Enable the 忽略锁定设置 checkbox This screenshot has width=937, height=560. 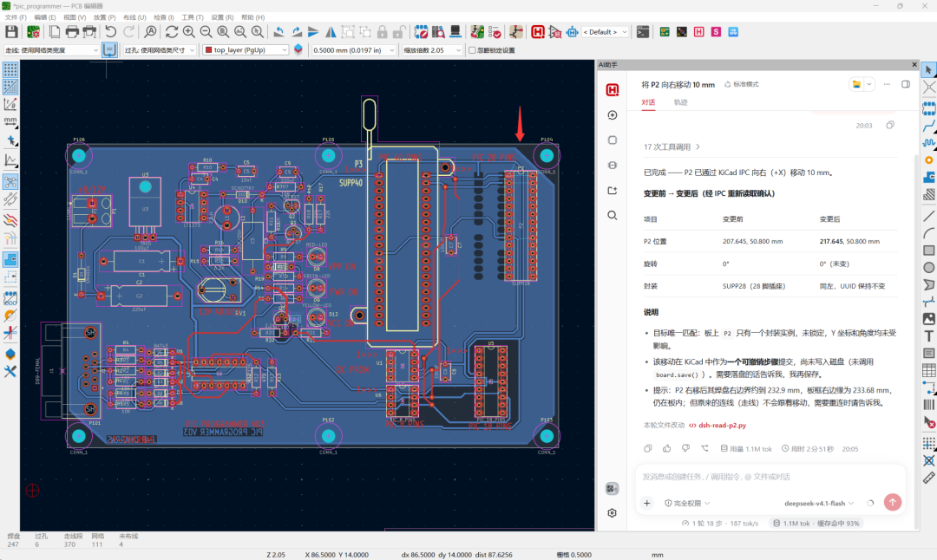(472, 50)
